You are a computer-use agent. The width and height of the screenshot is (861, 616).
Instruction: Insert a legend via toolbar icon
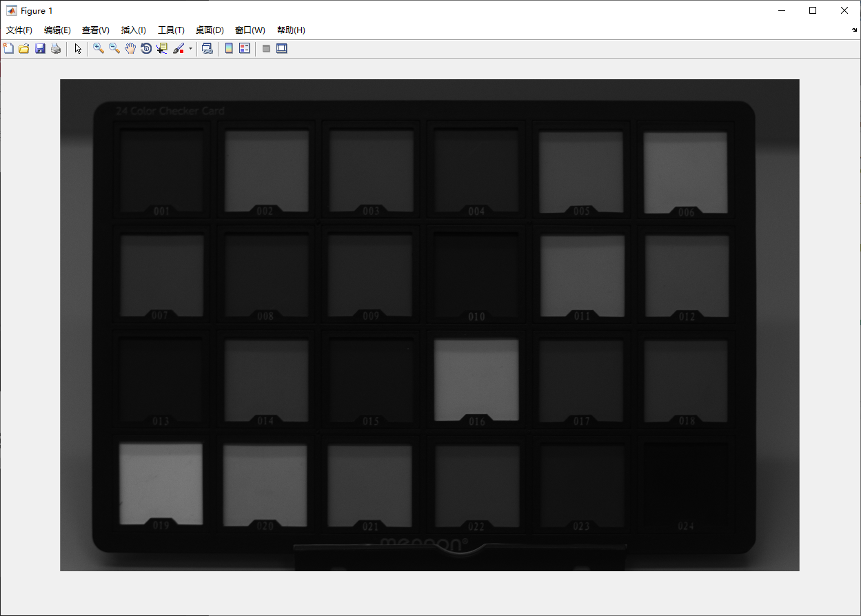[245, 48]
